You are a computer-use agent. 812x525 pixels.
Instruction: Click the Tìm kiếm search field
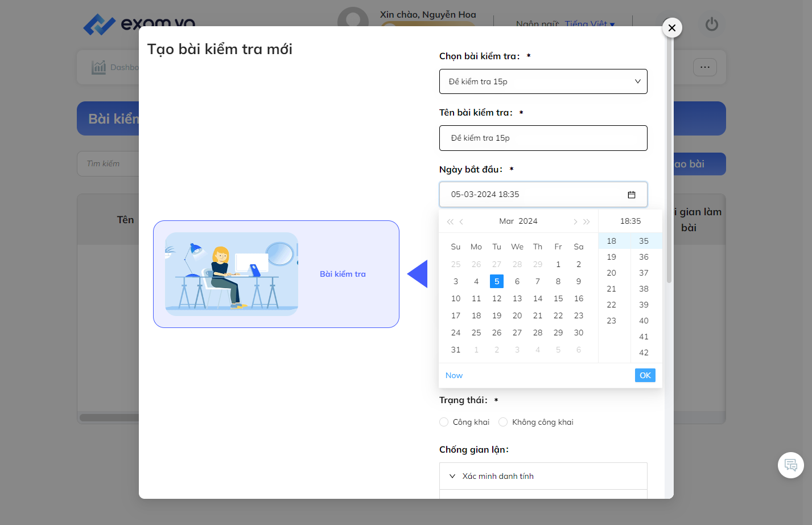(x=108, y=163)
